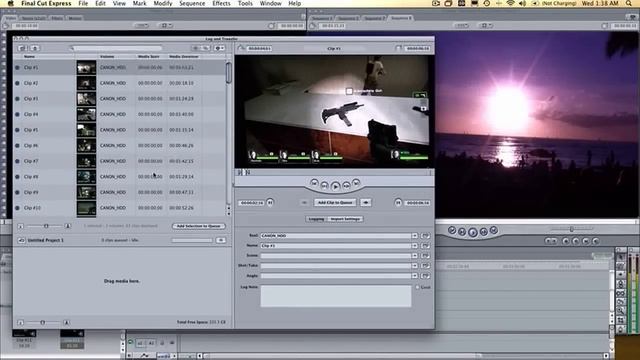
Task: Click the search field in Log and Transfer
Action: coord(118,48)
